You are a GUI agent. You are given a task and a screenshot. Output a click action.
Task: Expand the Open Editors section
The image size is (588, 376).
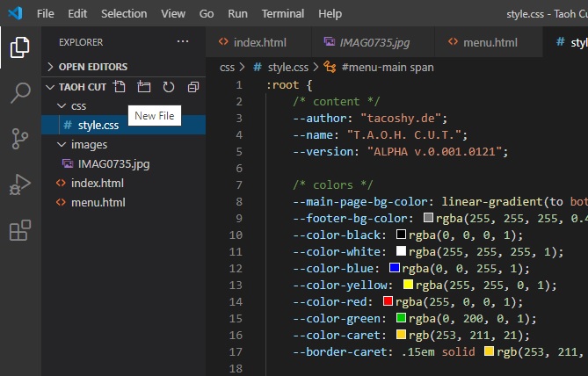(92, 67)
